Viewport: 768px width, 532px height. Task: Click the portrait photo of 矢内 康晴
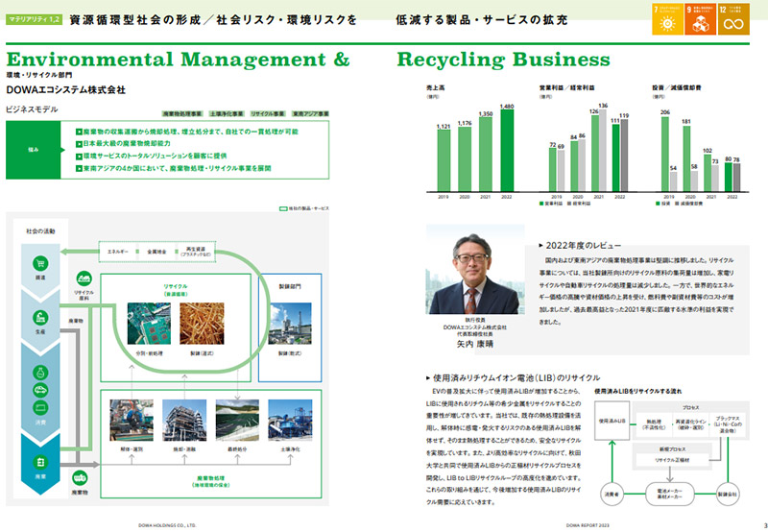[x=475, y=270]
